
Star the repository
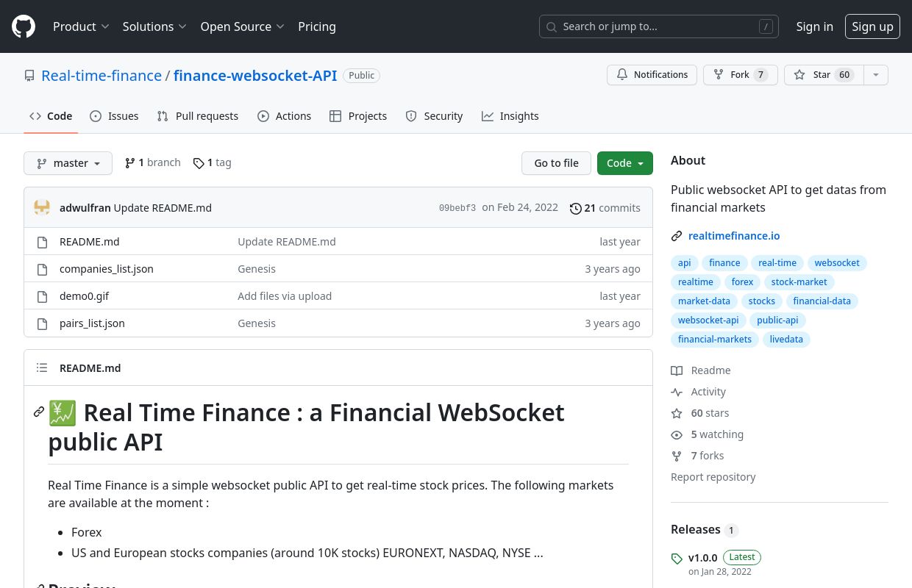pos(824,75)
